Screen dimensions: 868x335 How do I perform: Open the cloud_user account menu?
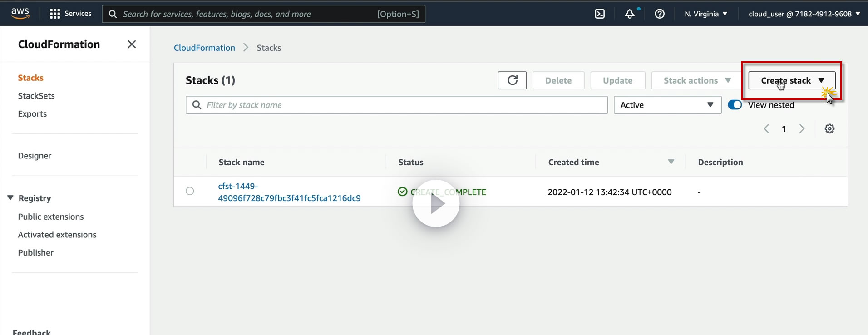[x=804, y=14]
